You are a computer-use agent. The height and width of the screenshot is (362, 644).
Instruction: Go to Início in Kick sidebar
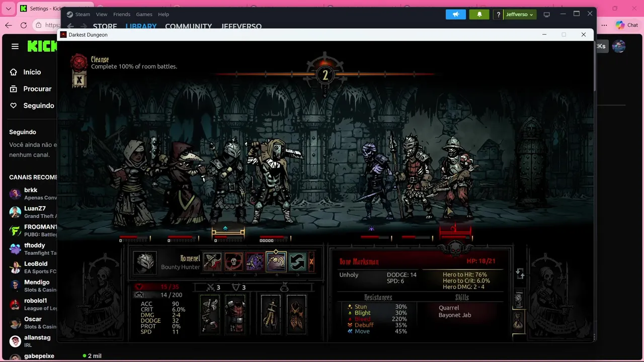[x=31, y=72]
